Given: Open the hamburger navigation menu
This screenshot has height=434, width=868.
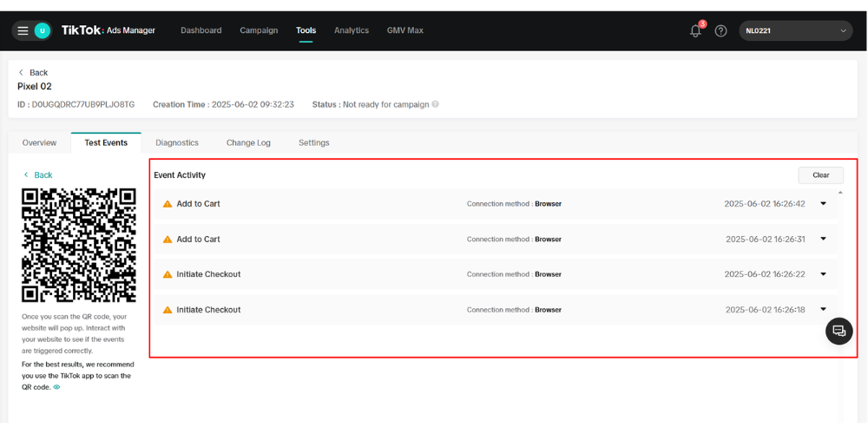Looking at the screenshot, I should pos(23,31).
